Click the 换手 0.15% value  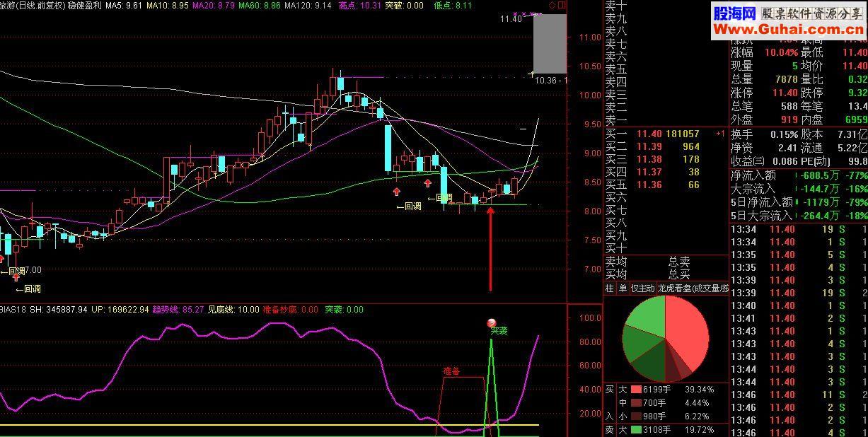[x=783, y=134]
